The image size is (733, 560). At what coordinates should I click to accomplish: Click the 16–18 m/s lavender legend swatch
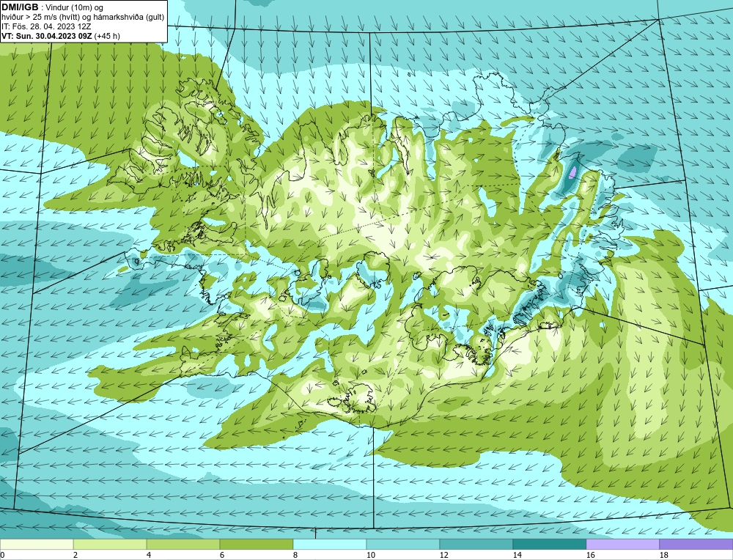pos(622,545)
